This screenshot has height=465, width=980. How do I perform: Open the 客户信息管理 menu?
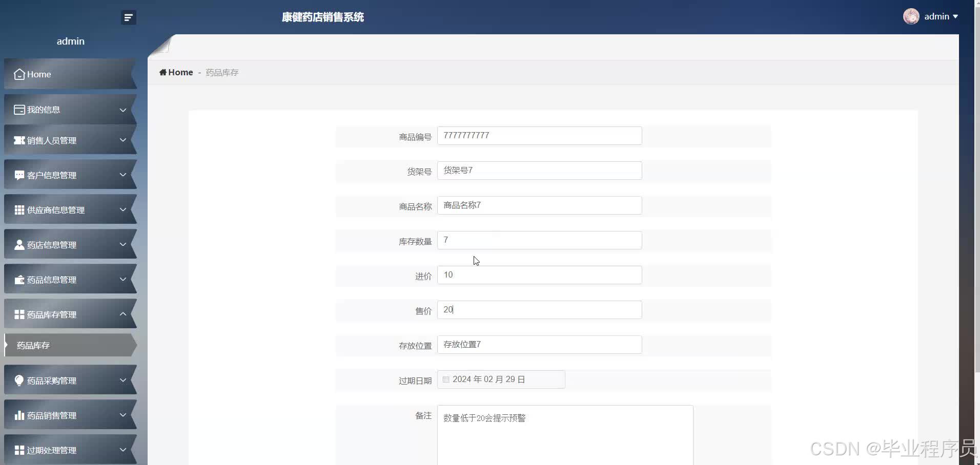point(70,175)
